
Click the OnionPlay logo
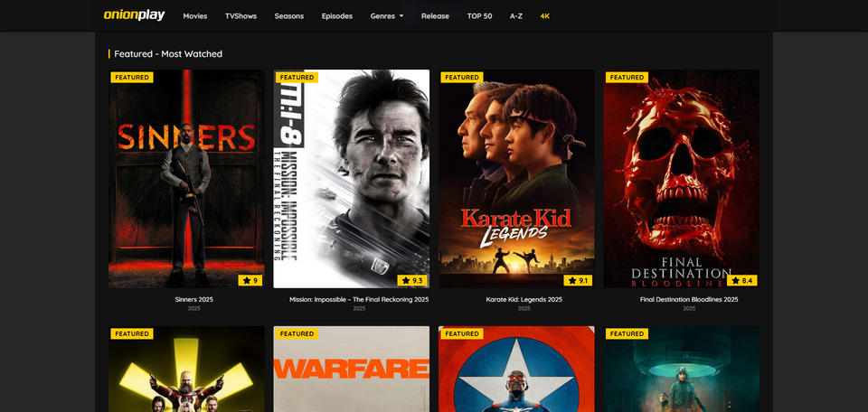coord(134,15)
